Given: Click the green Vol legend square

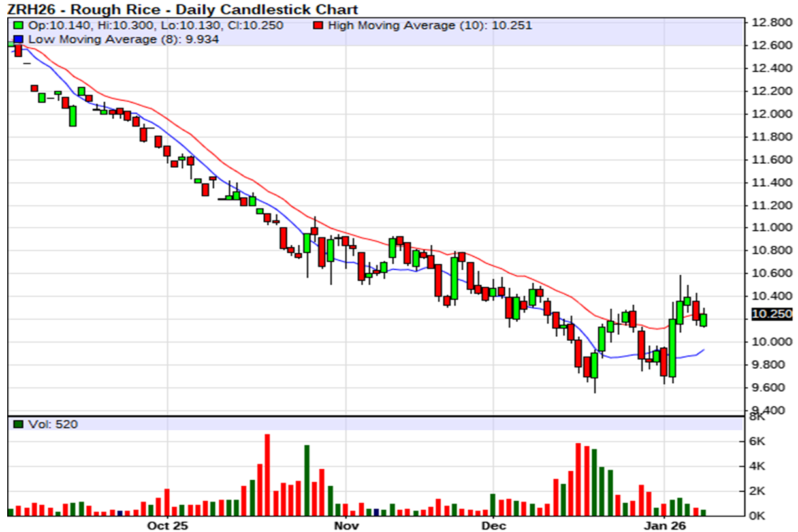Looking at the screenshot, I should click(18, 425).
